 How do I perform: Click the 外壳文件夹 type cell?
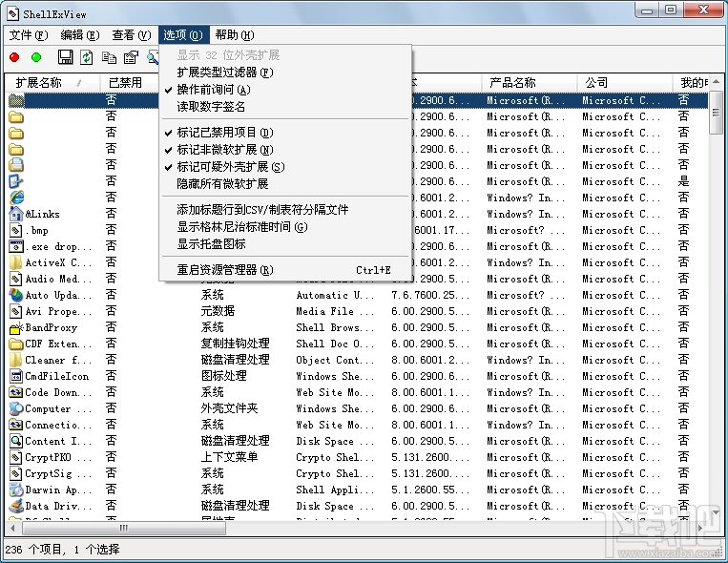tap(229, 408)
